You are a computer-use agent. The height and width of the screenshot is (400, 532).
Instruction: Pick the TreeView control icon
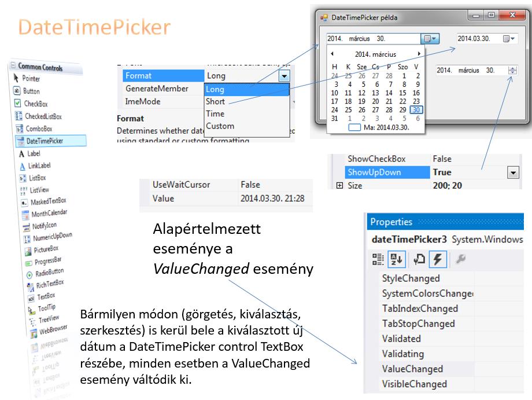[x=32, y=321]
